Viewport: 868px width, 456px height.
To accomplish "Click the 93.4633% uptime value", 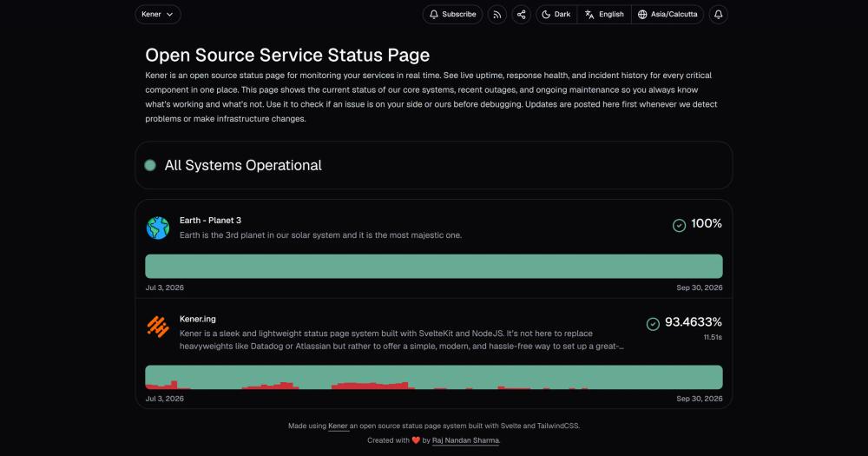I will (x=693, y=322).
